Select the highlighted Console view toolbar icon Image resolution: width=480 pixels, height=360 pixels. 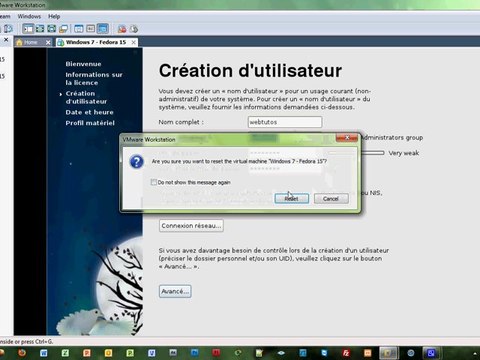[103, 29]
